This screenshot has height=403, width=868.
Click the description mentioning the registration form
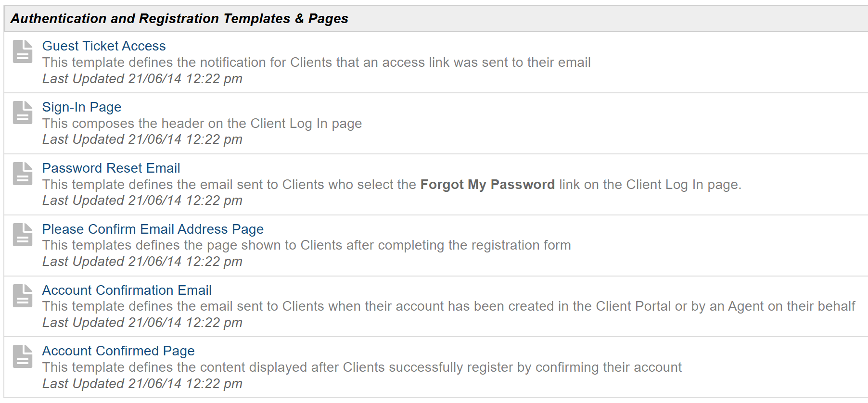pyautogui.click(x=306, y=245)
